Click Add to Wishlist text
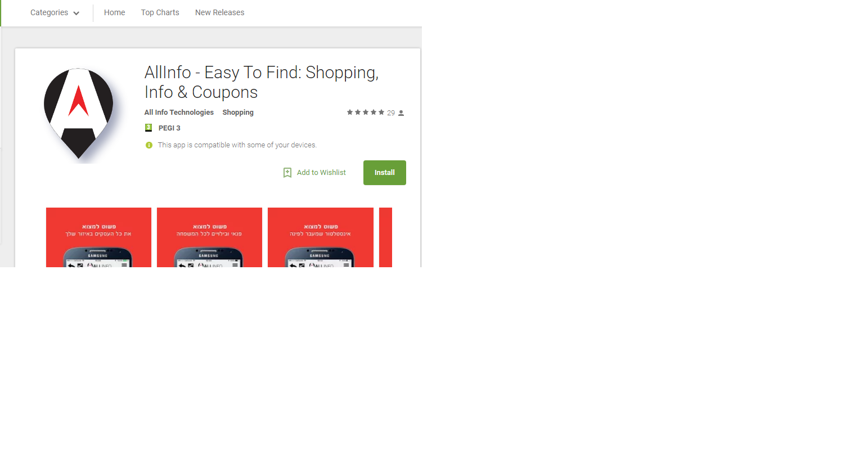 (x=321, y=173)
